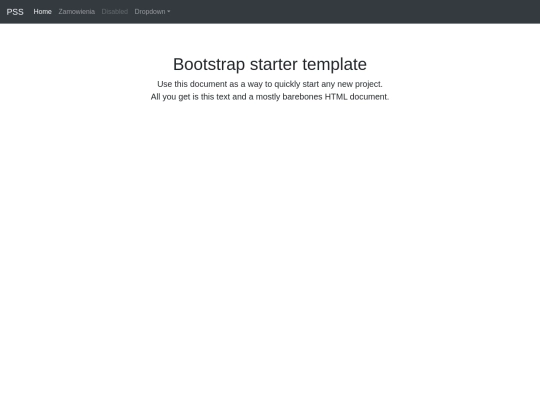Click the PSS brand logo link
The width and height of the screenshot is (540, 405).
click(15, 12)
